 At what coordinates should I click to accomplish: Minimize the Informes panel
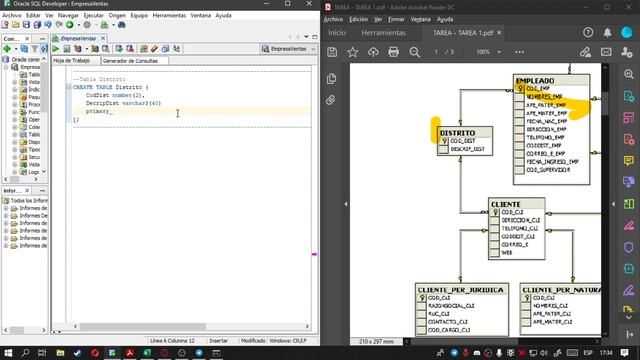(x=42, y=191)
